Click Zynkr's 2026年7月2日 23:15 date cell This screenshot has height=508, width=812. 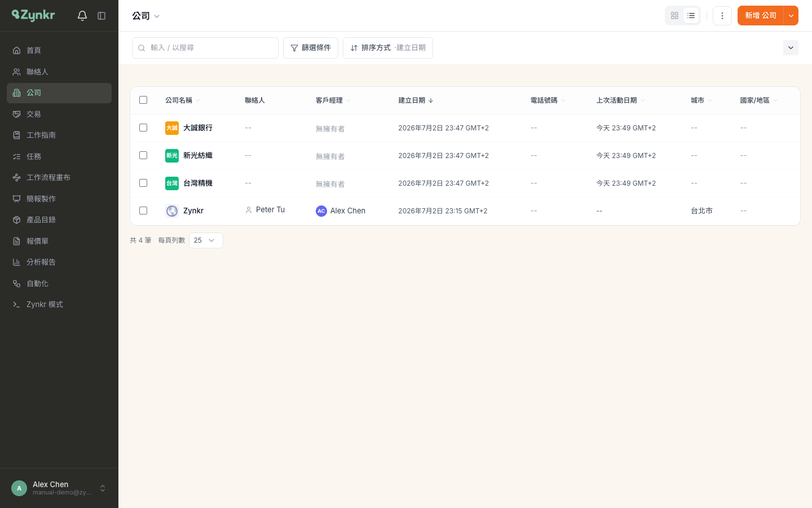click(443, 211)
